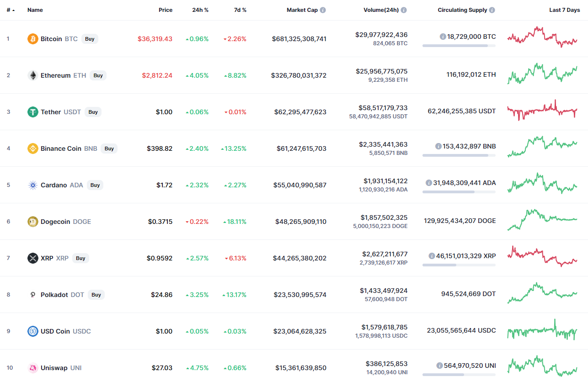
Task: Click the XRP logo icon
Action: 32,258
